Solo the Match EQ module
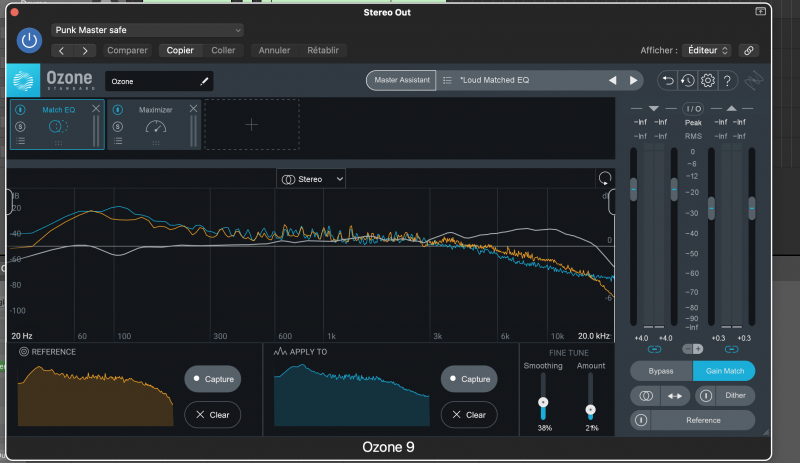Image resolution: width=800 pixels, height=463 pixels. coord(20,126)
